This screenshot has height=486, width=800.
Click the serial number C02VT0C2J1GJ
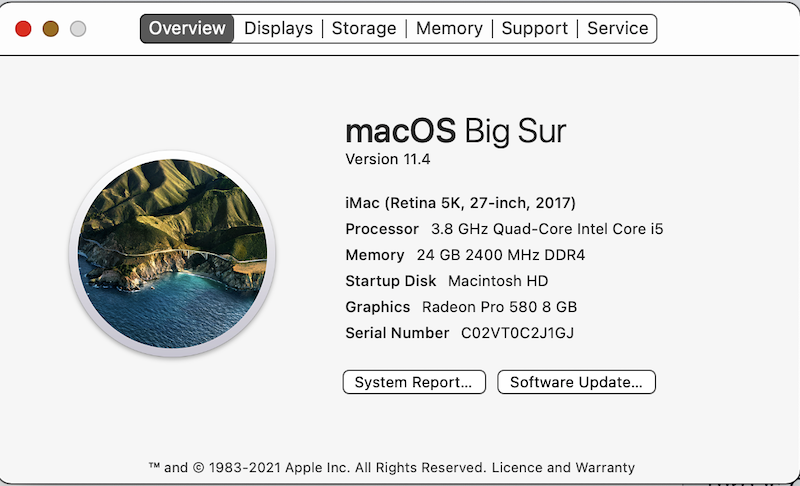[517, 333]
